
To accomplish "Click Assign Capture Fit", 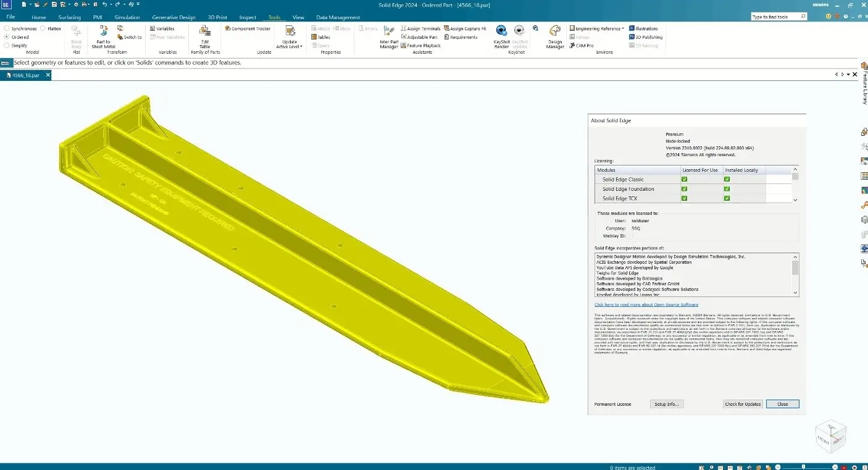I will [x=465, y=28].
